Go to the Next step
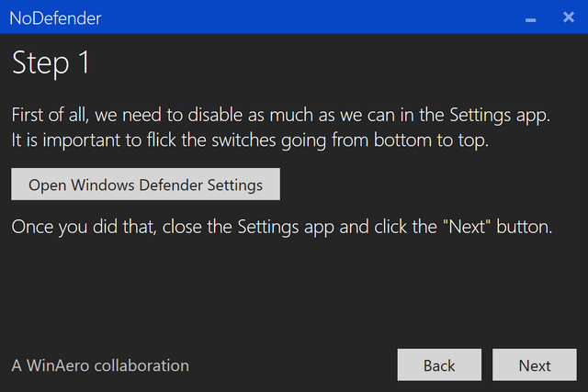 coord(535,365)
